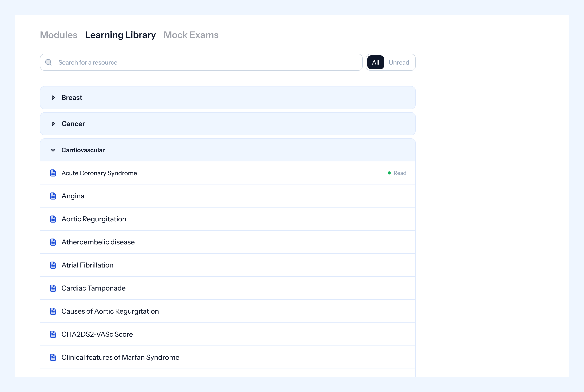Expand the Breast section arrow
This screenshot has height=392, width=584.
coord(53,98)
